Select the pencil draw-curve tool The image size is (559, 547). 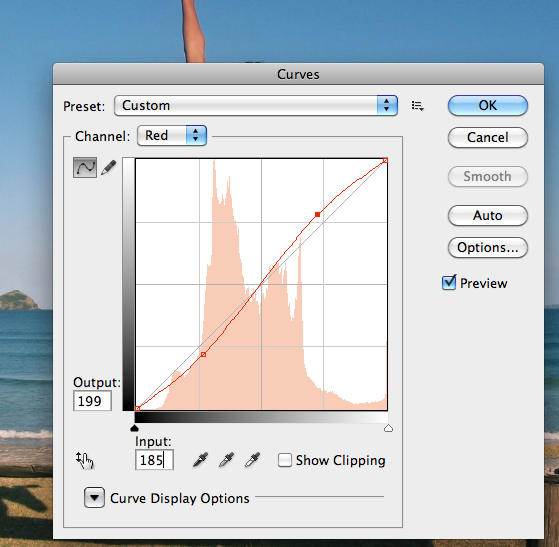(109, 167)
